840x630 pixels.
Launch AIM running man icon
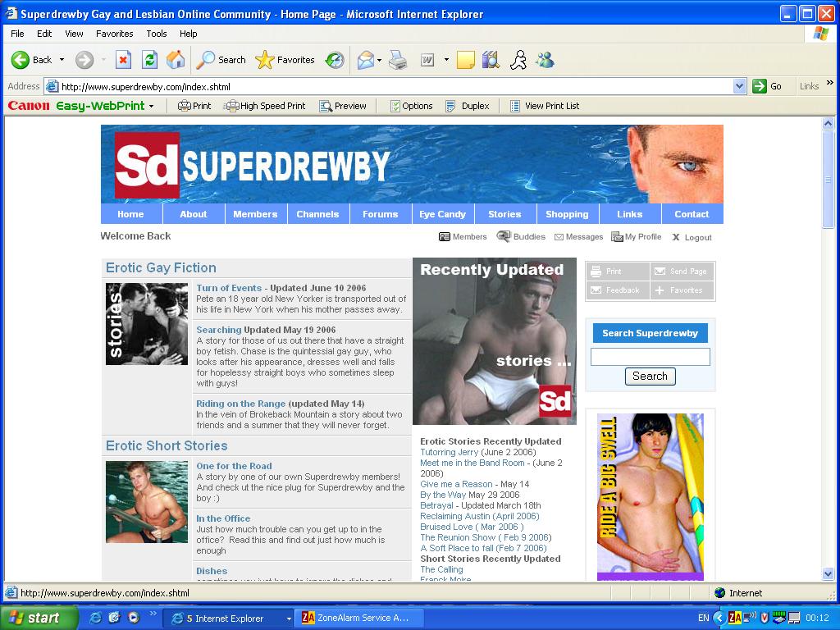518,60
